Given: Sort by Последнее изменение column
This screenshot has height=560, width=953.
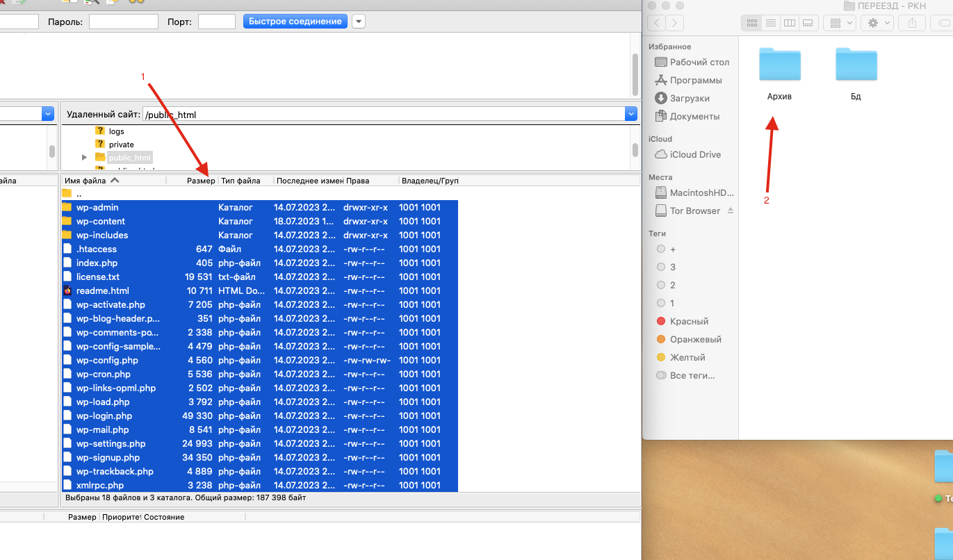Looking at the screenshot, I should [x=309, y=181].
